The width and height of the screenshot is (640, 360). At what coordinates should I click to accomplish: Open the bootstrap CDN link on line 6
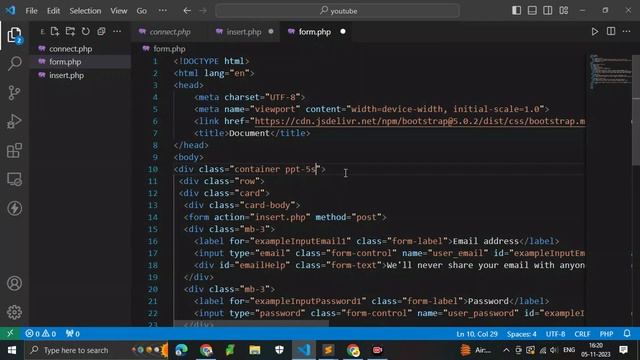tap(420, 121)
